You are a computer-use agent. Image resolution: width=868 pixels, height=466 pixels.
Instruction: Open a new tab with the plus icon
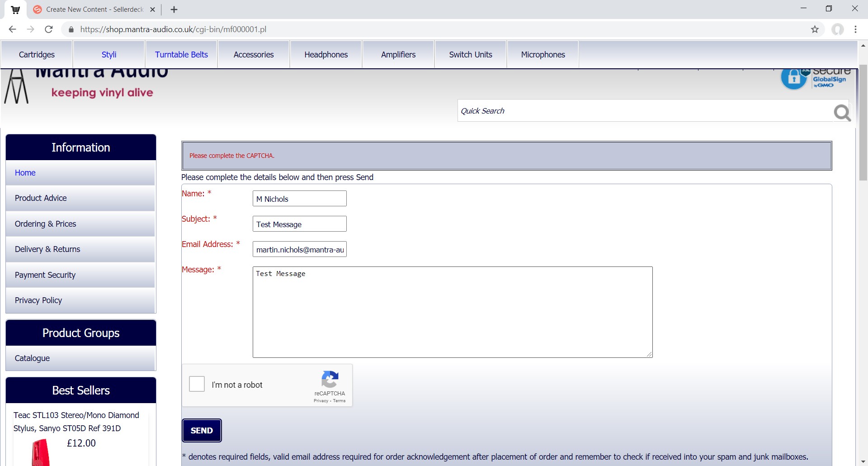pyautogui.click(x=174, y=10)
